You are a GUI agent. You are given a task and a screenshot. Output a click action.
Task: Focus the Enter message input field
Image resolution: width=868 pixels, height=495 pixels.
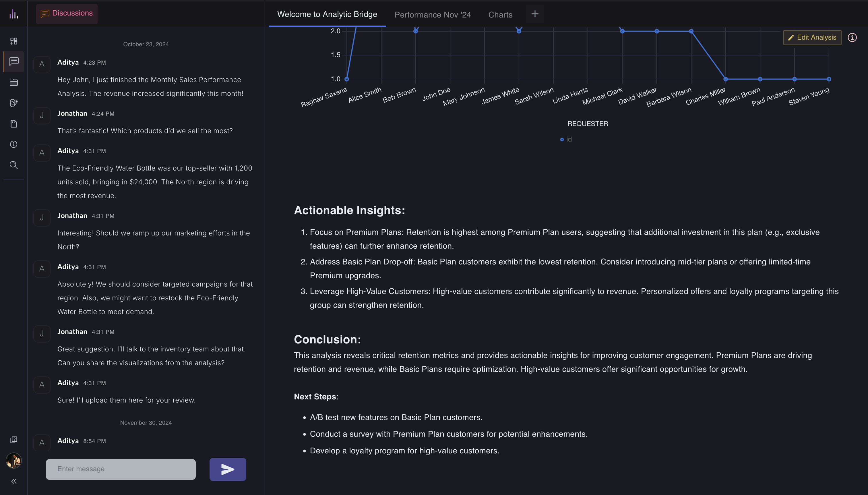click(x=121, y=469)
